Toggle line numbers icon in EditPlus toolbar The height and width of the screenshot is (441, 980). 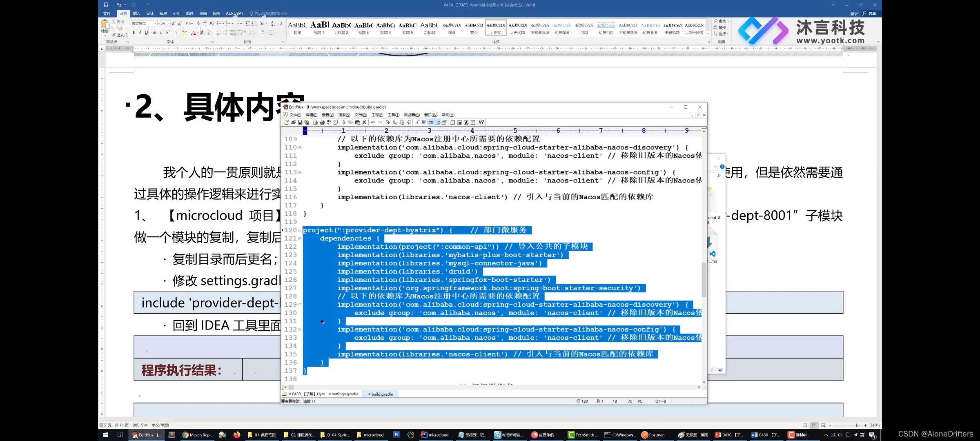(x=438, y=122)
